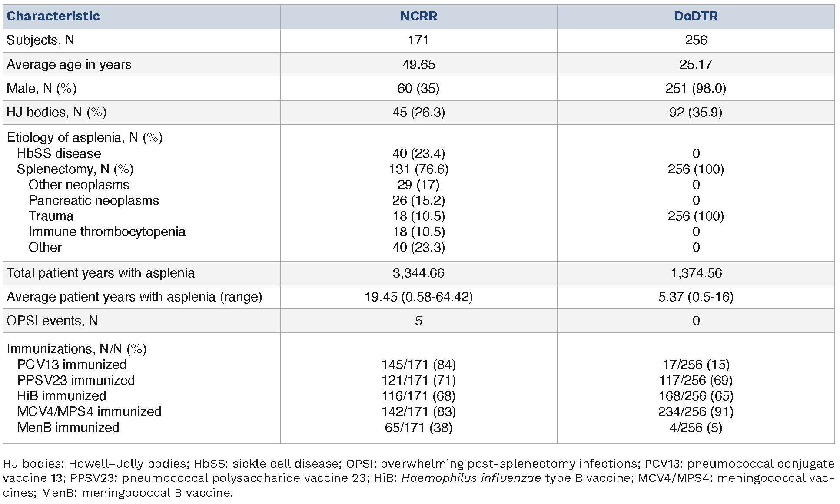Select the NCRR column header
This screenshot has height=504, width=840.
[x=418, y=16]
